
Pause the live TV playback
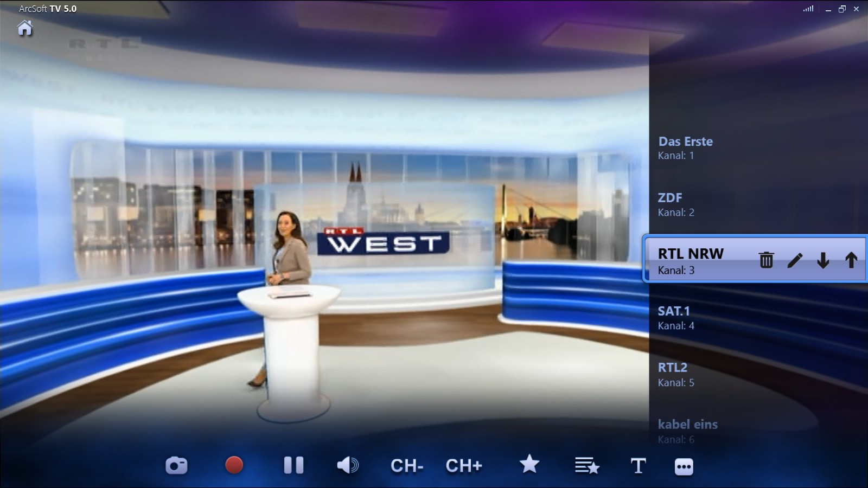coord(293,465)
